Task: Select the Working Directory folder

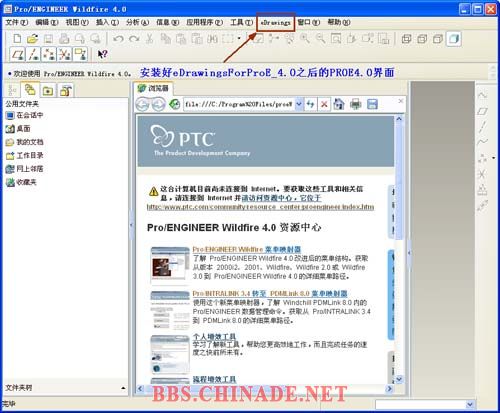Action: coord(25,155)
